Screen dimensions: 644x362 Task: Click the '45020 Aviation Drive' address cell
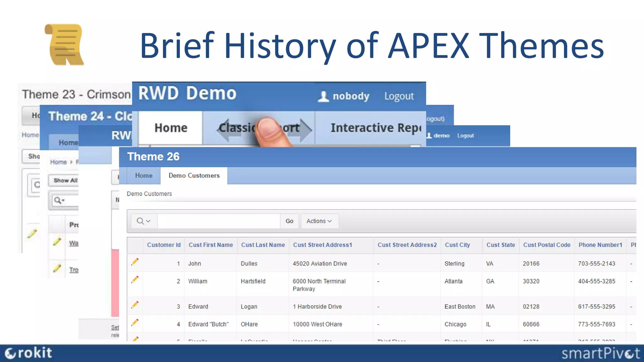click(320, 264)
